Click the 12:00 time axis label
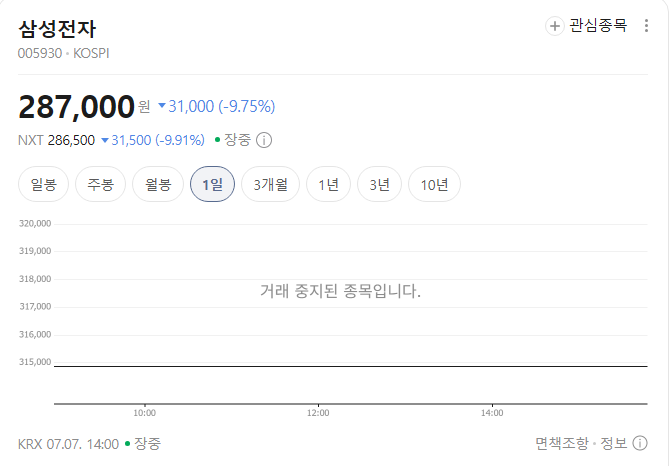Image resolution: width=669 pixels, height=466 pixels. point(318,413)
